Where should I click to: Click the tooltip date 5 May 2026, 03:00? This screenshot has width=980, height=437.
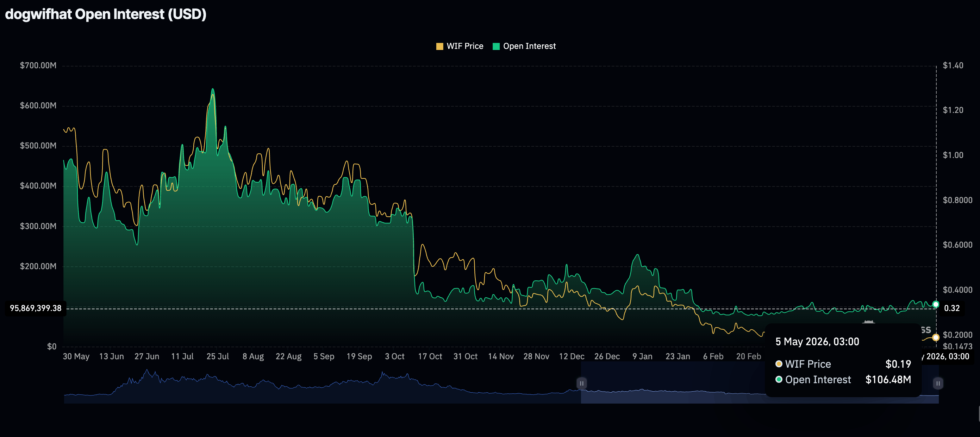click(817, 341)
